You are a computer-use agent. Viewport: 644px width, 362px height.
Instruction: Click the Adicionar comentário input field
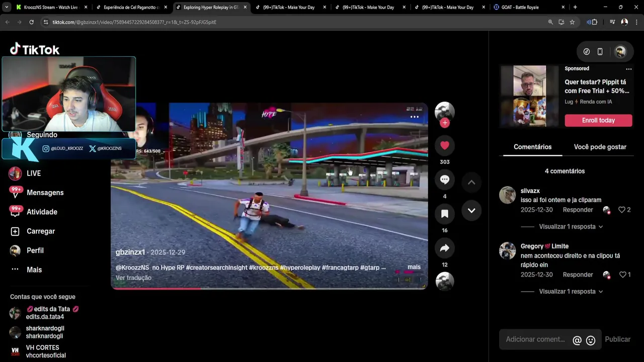(535, 339)
